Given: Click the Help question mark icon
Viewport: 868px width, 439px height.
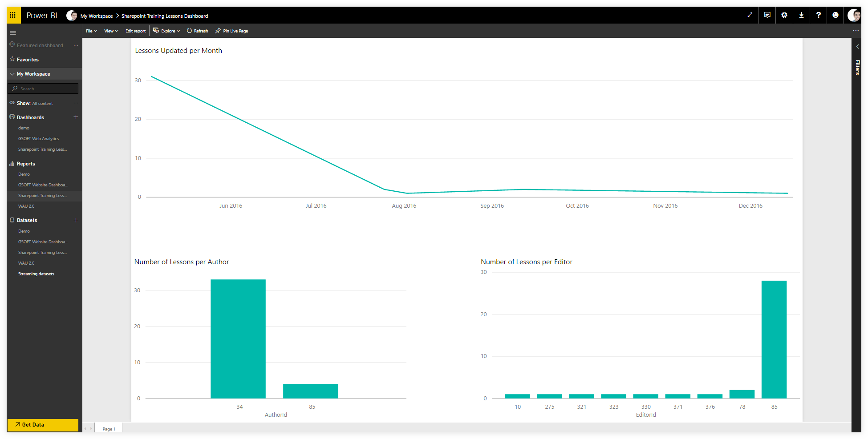Looking at the screenshot, I should tap(818, 15).
